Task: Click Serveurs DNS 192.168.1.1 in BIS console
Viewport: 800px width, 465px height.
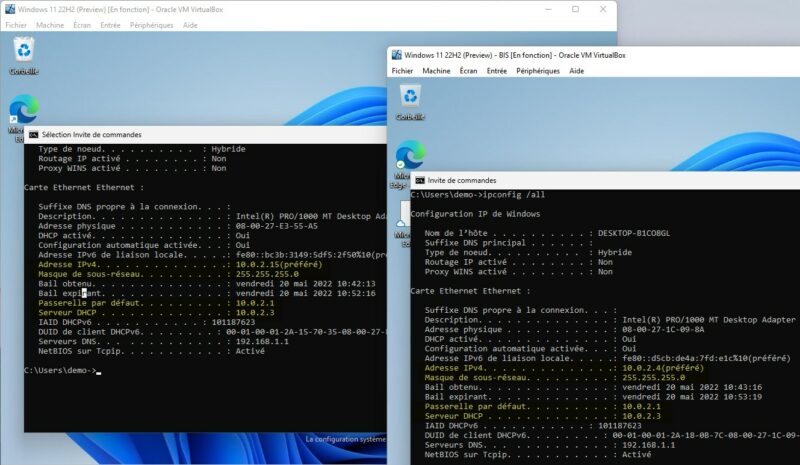Action: tap(550, 445)
